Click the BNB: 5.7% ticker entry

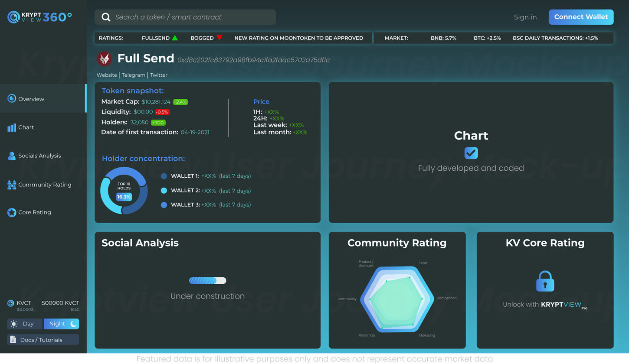(x=443, y=38)
